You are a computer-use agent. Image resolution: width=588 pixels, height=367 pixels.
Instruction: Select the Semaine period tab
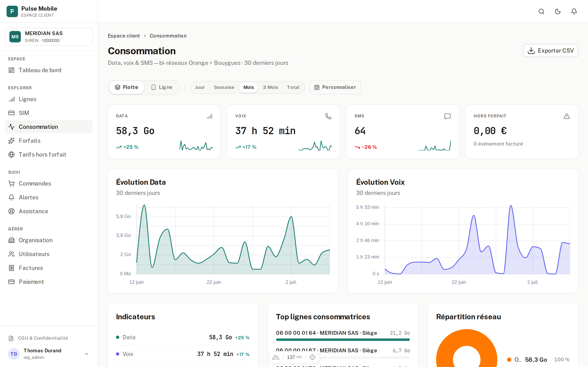[x=224, y=87]
